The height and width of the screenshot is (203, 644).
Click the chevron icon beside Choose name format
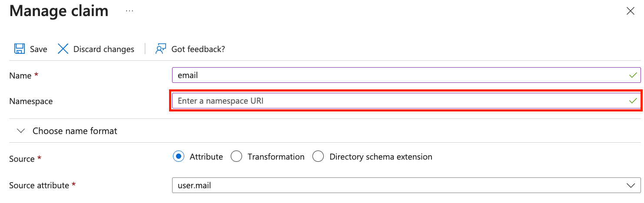coord(20,131)
